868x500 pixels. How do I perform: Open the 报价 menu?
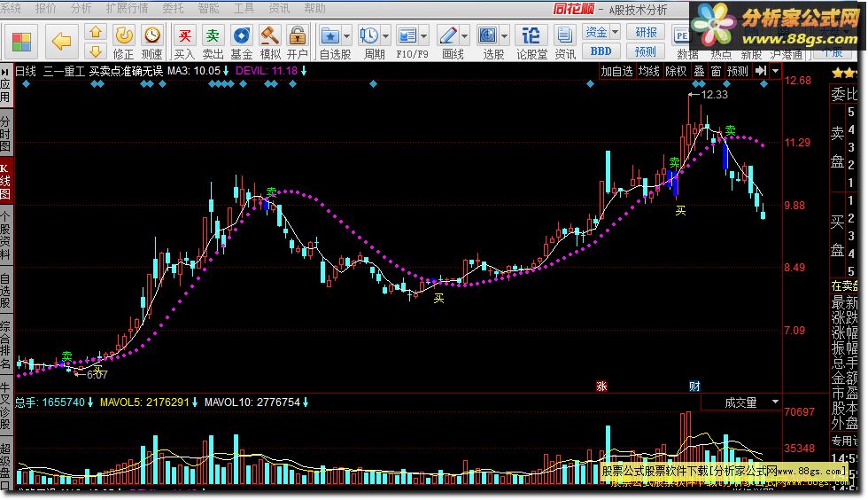point(45,8)
